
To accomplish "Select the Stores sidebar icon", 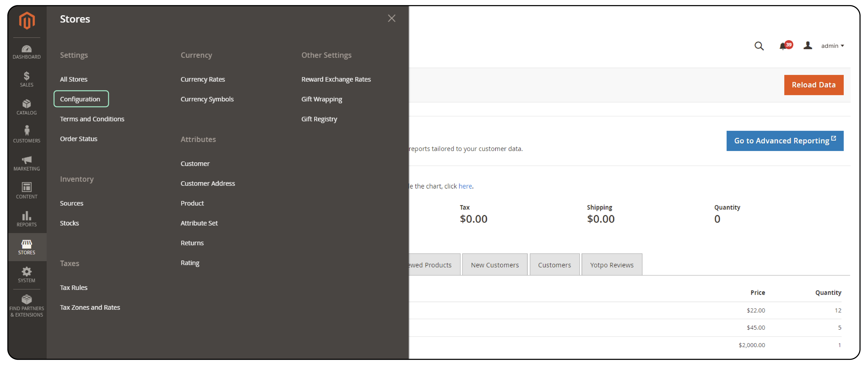I will coord(27,247).
